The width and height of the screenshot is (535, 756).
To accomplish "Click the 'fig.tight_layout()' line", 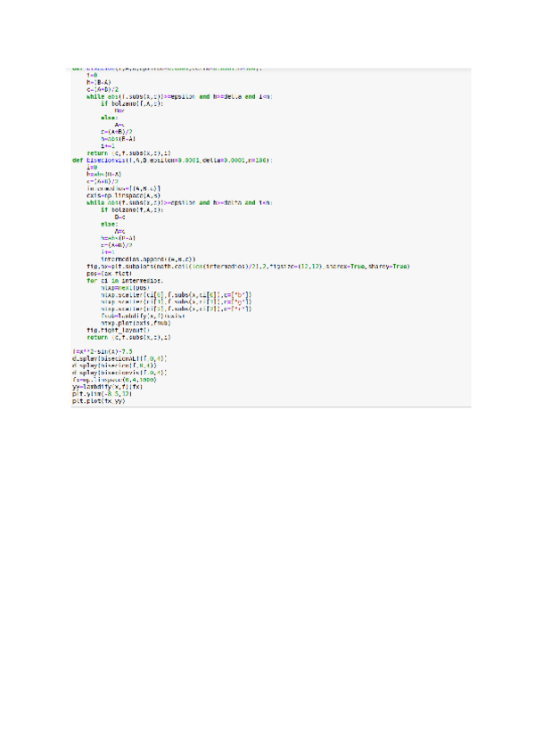I will pyautogui.click(x=119, y=330).
